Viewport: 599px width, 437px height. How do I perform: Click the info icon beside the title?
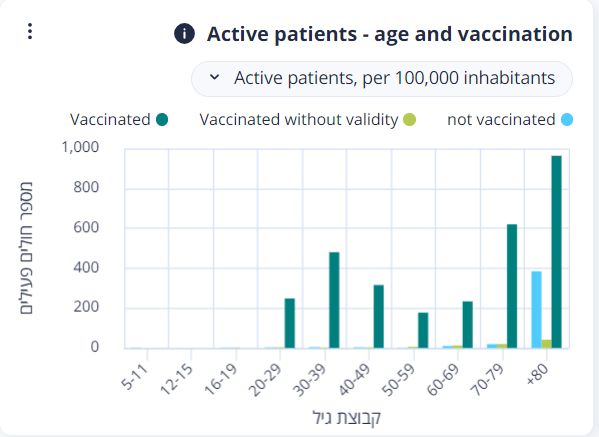pyautogui.click(x=184, y=34)
